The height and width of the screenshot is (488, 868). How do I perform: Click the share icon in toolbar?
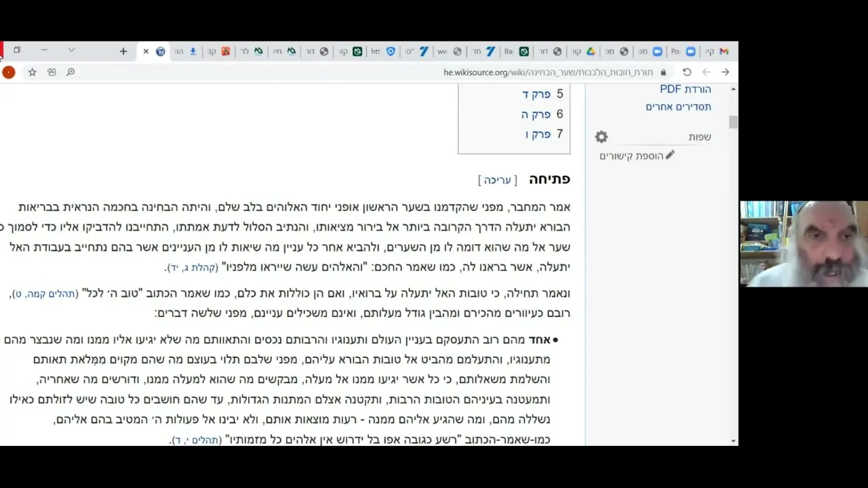[x=52, y=72]
